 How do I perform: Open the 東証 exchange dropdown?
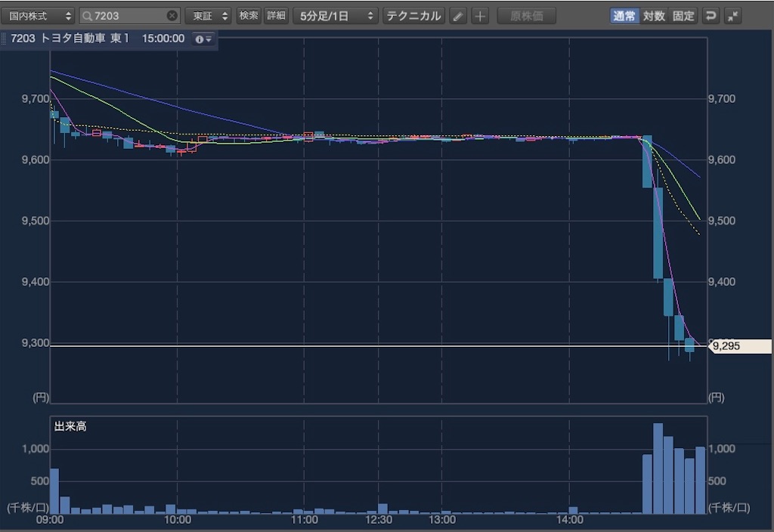[x=209, y=16]
